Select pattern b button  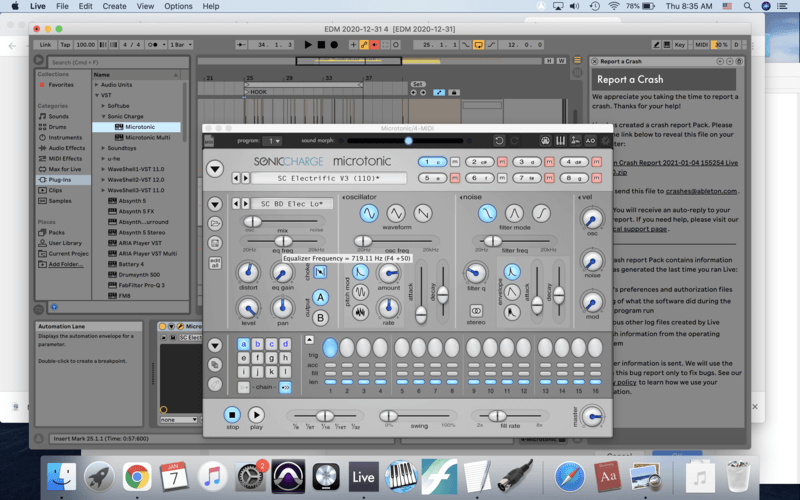[x=258, y=344]
